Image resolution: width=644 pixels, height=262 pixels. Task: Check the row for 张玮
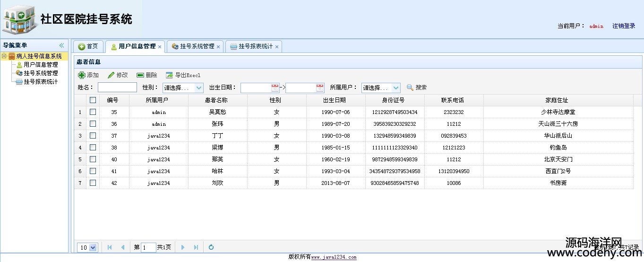point(93,124)
